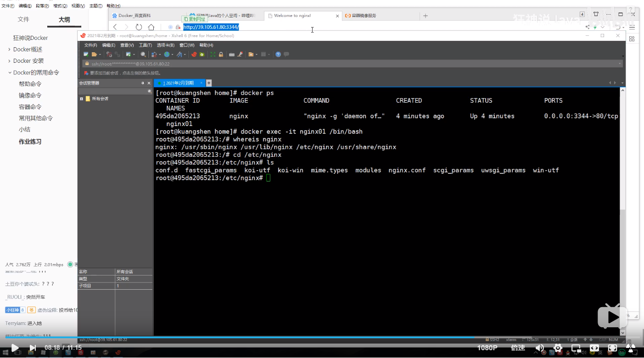Viewport: 644px width, 358px height.
Task: Click the green Xftp icon in Xshell toolbar
Action: click(x=202, y=54)
